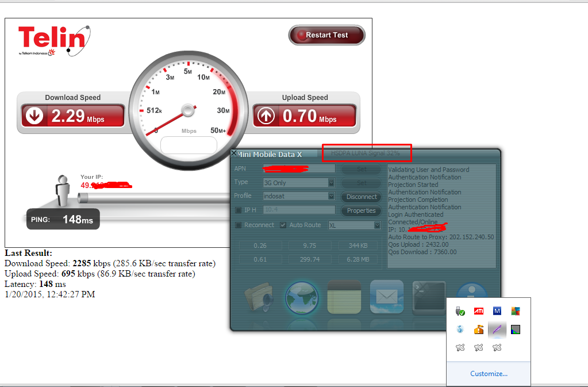The height and width of the screenshot is (387, 588).
Task: Open the Auto Route dropdown showing XL
Action: pos(355,225)
